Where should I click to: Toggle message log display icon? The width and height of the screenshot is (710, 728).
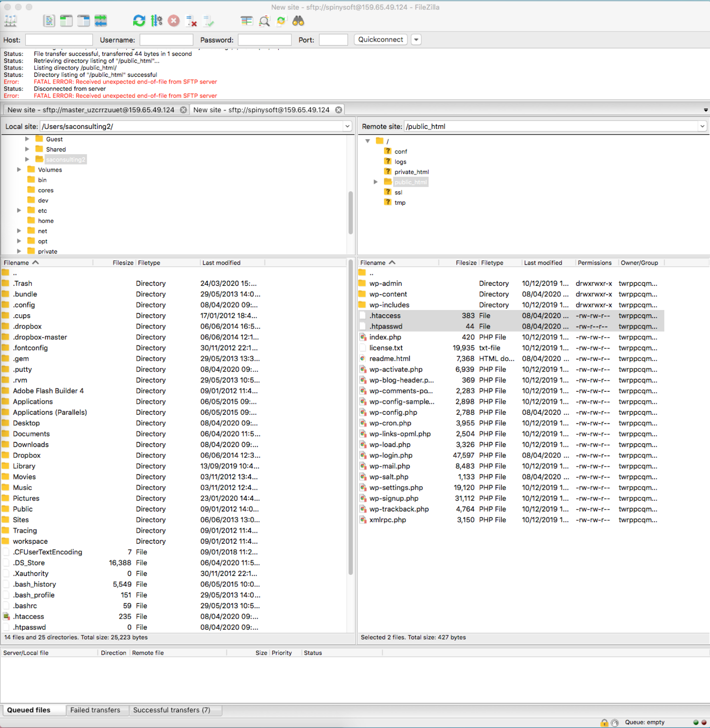click(x=49, y=21)
